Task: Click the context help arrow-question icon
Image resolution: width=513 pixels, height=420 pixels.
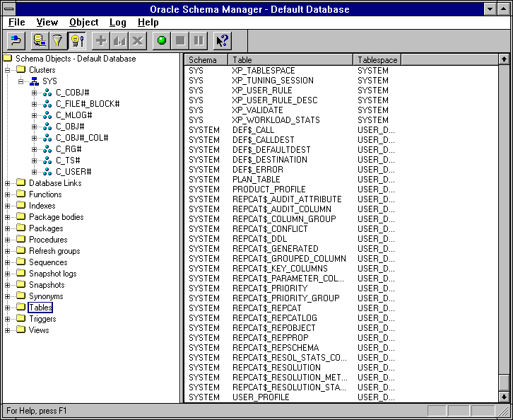Action: click(x=222, y=40)
